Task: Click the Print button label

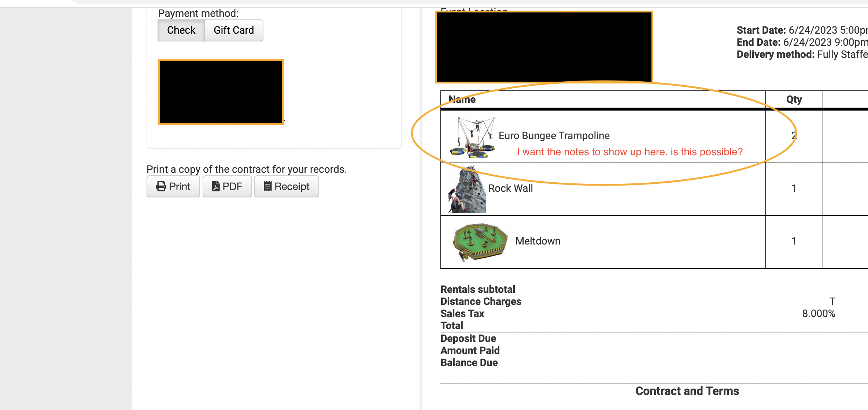Action: pos(180,186)
